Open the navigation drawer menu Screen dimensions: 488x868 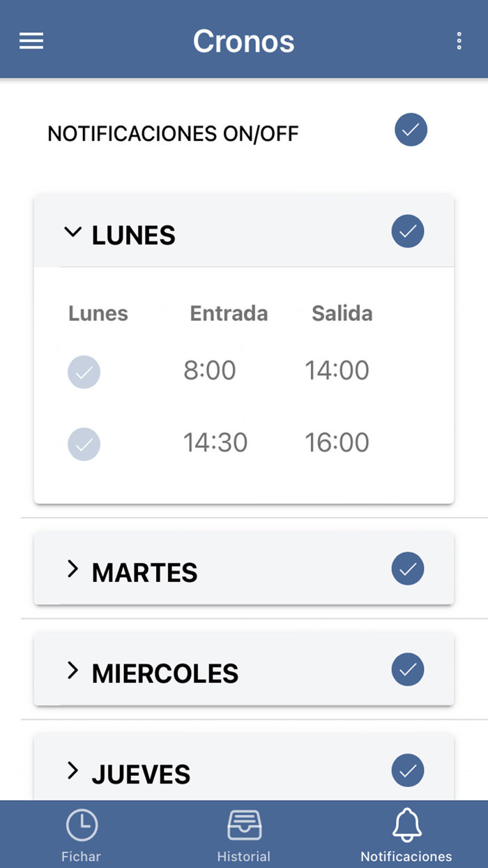click(31, 40)
